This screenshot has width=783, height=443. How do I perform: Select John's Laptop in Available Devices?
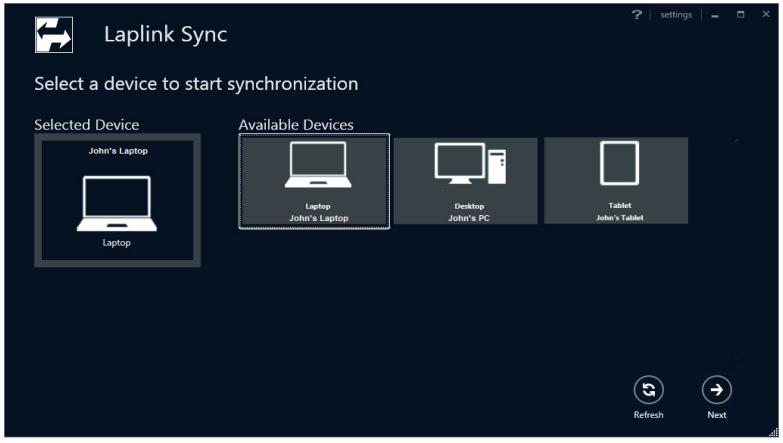[x=314, y=181]
